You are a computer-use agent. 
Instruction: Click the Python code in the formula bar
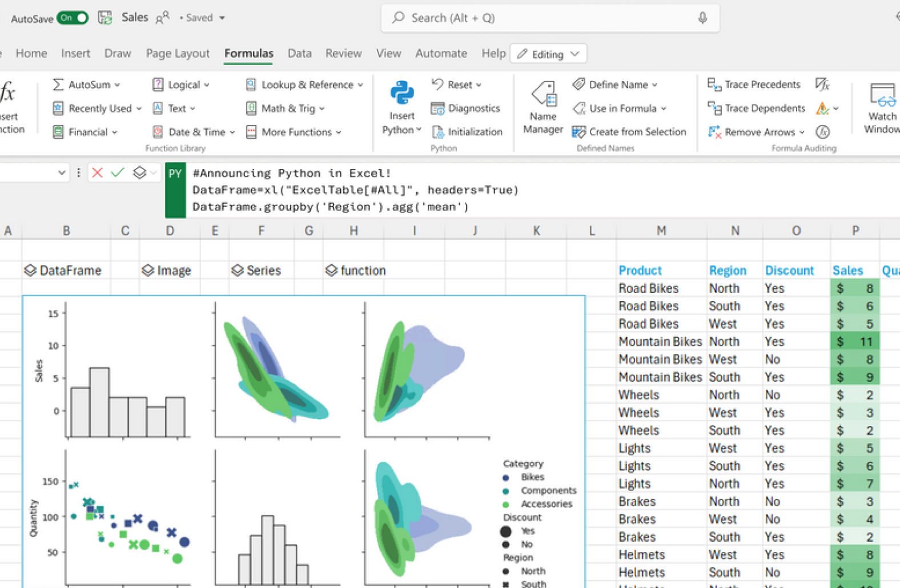pyautogui.click(x=355, y=190)
